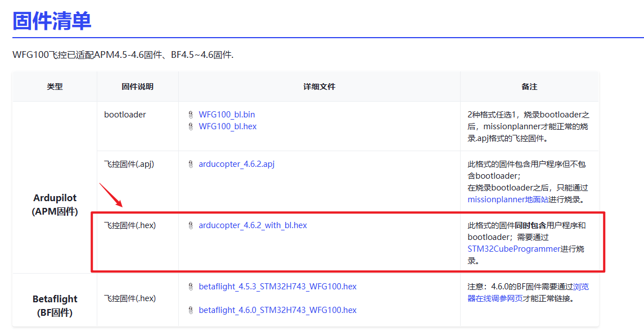Viewport: 644px width, 336px height.
Task: Click the paperclip icon beside WFG100_bl.bin
Action: (x=191, y=115)
